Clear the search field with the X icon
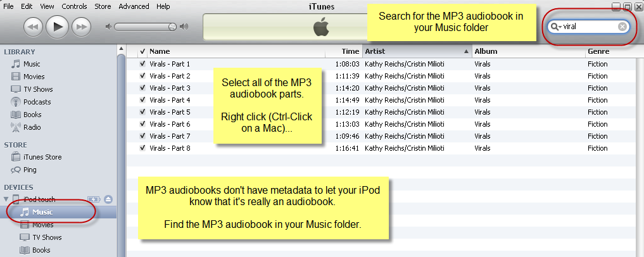This screenshot has height=257, width=644. (x=622, y=27)
